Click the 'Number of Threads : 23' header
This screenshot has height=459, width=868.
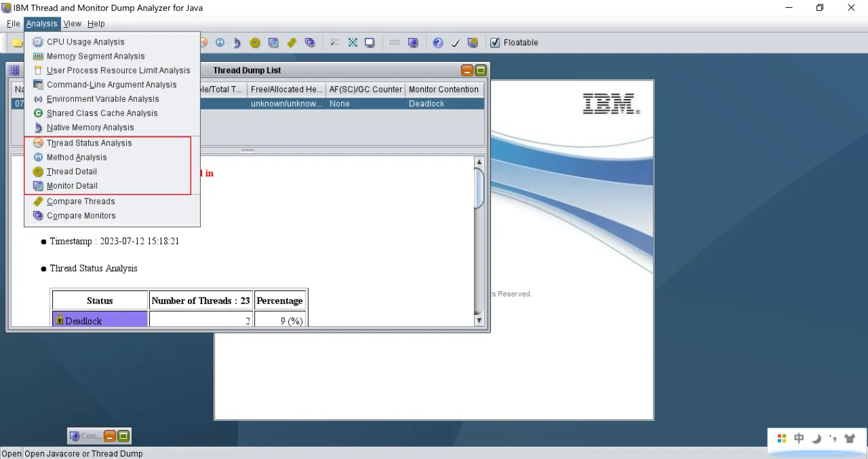point(201,301)
